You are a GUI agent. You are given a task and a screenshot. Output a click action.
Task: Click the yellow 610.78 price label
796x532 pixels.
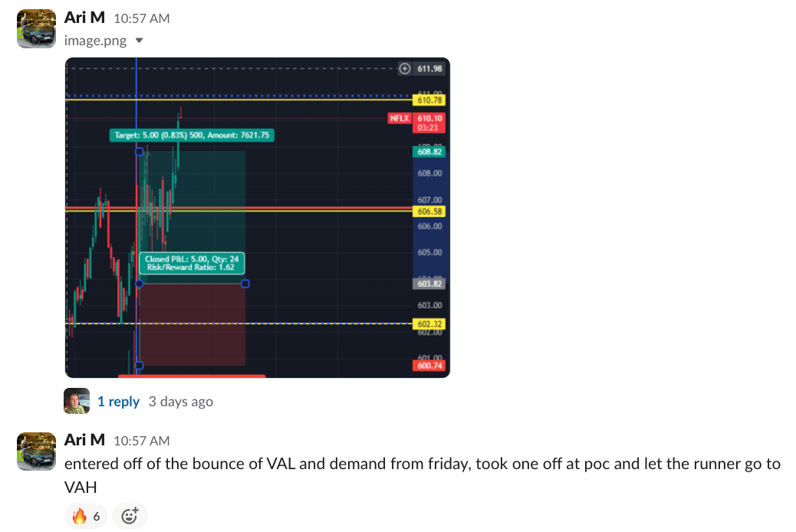tap(430, 100)
